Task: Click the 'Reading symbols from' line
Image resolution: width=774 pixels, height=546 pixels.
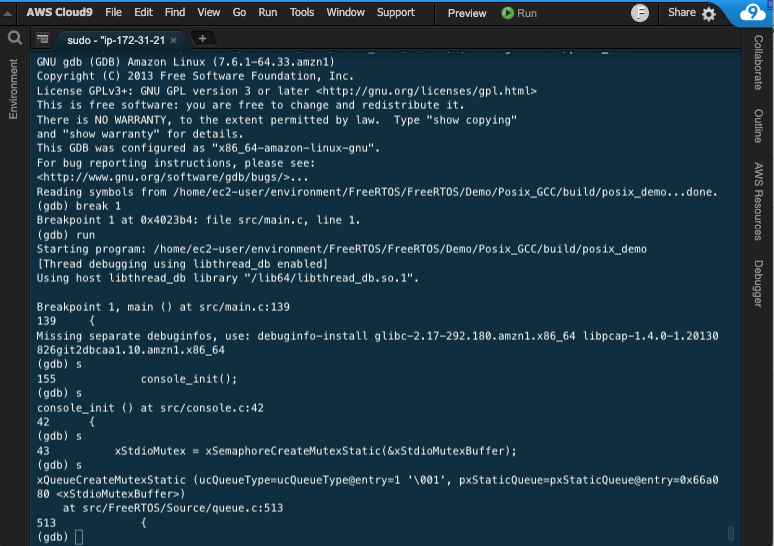Action: tap(377, 192)
